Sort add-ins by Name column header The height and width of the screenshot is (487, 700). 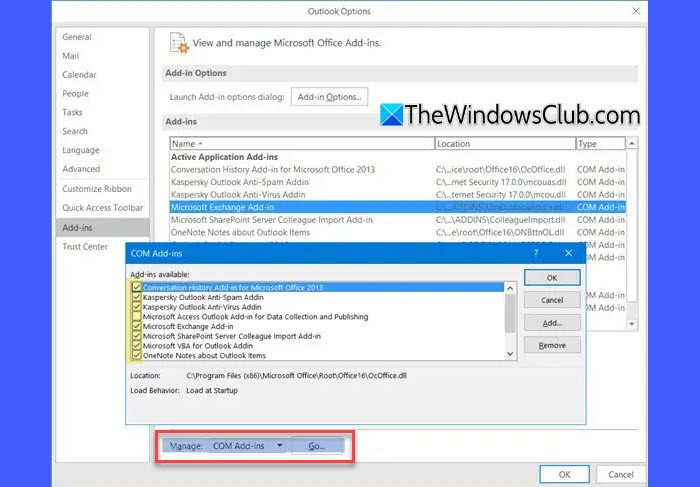coord(302,144)
